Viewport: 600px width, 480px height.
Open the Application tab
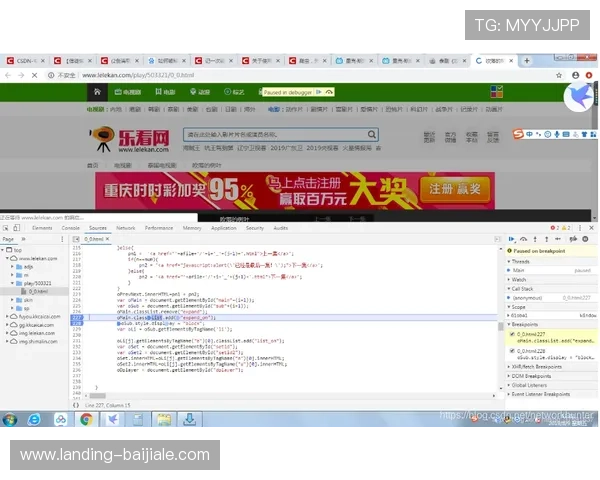(223, 228)
